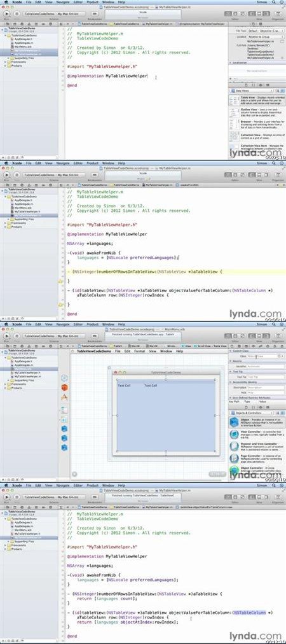
Task: Click warning icon beside empty numberOfRowsInTableView method
Action: click(60, 282)
